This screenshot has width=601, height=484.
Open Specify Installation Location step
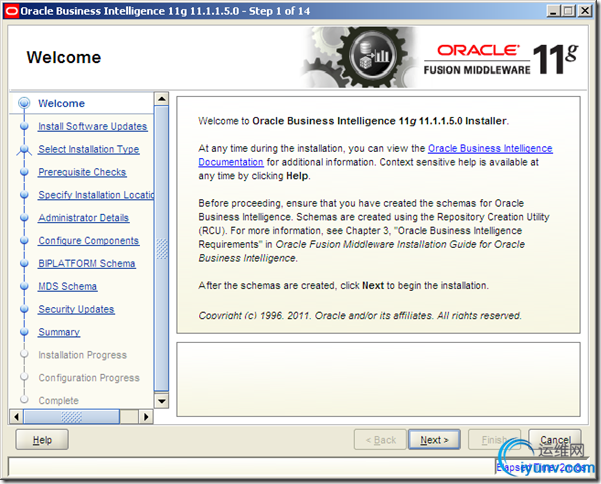(96, 195)
